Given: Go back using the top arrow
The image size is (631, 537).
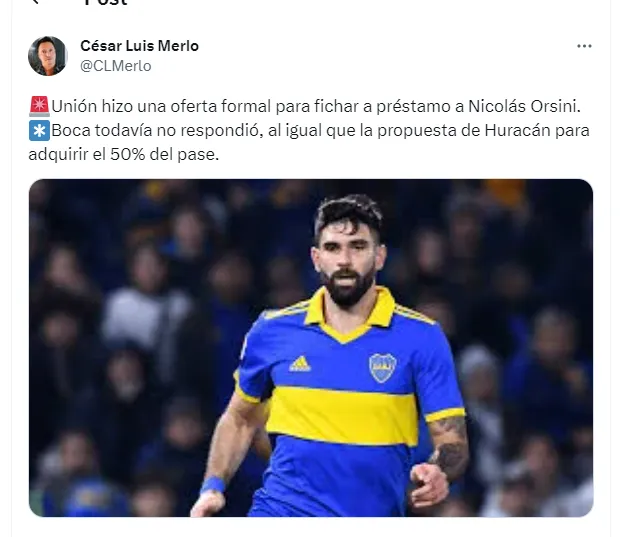Looking at the screenshot, I should (37, 3).
